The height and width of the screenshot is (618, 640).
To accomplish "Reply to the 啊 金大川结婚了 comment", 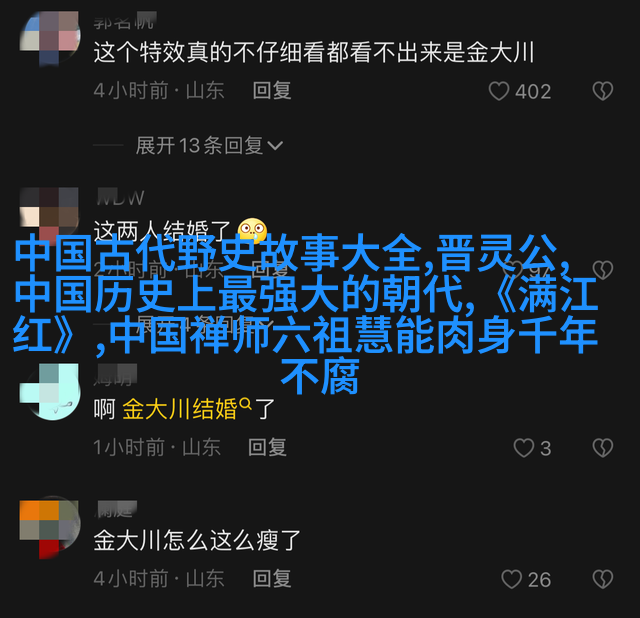I will click(x=267, y=447).
